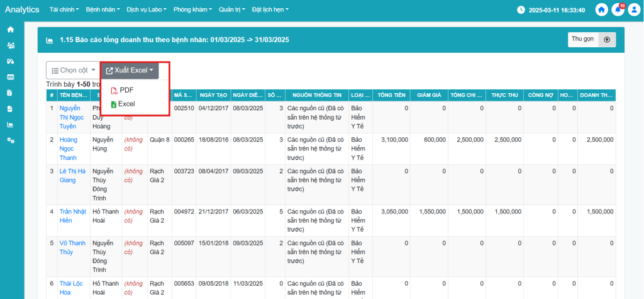Sort by Tổng tiền column header

[391, 95]
